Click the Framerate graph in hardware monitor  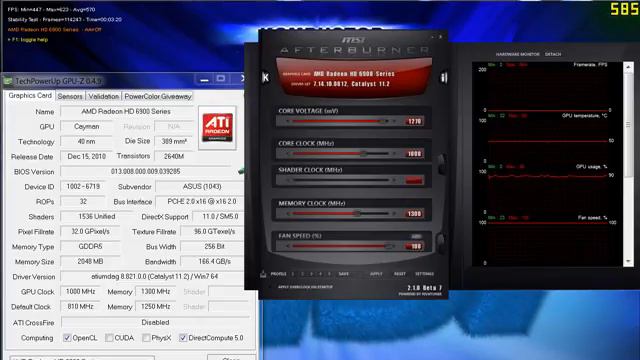coord(547,87)
